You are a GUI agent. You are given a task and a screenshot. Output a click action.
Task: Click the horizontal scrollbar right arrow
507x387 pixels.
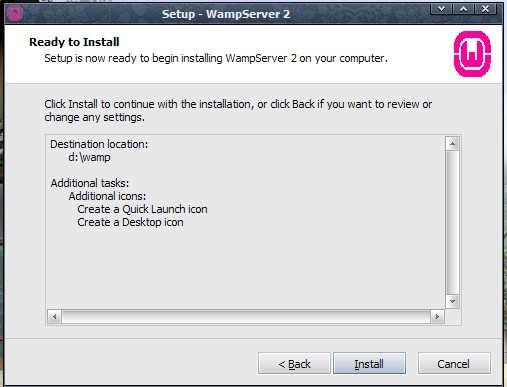[x=437, y=316]
